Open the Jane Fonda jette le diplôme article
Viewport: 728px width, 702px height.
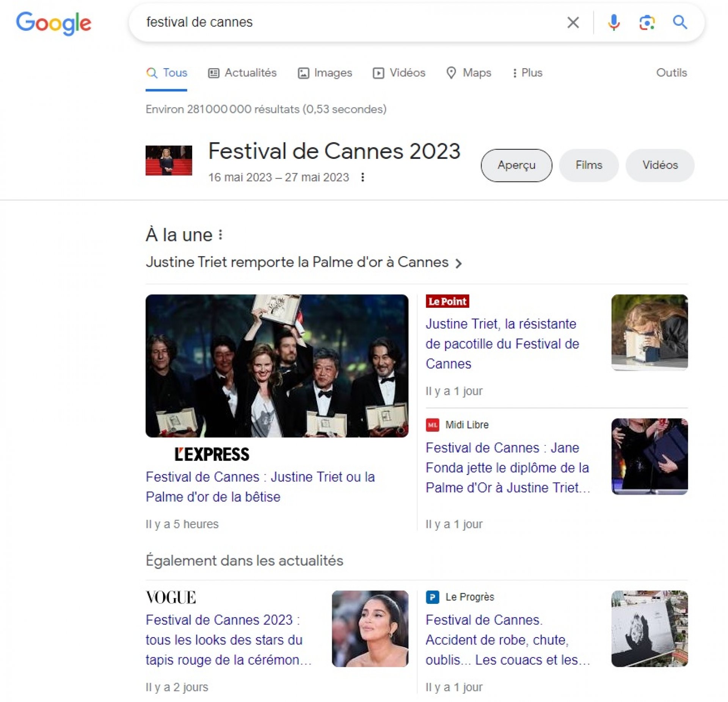tap(508, 468)
